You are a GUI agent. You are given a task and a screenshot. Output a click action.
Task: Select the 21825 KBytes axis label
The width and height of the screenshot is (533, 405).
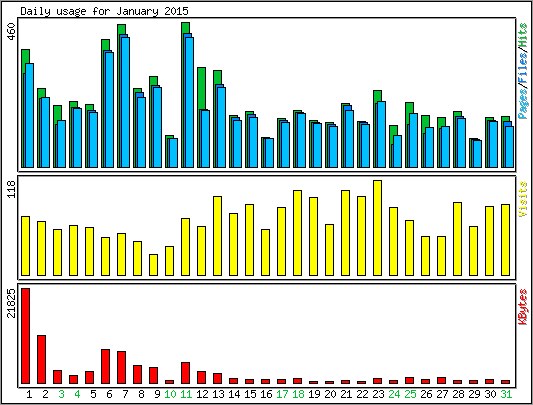(x=12, y=303)
